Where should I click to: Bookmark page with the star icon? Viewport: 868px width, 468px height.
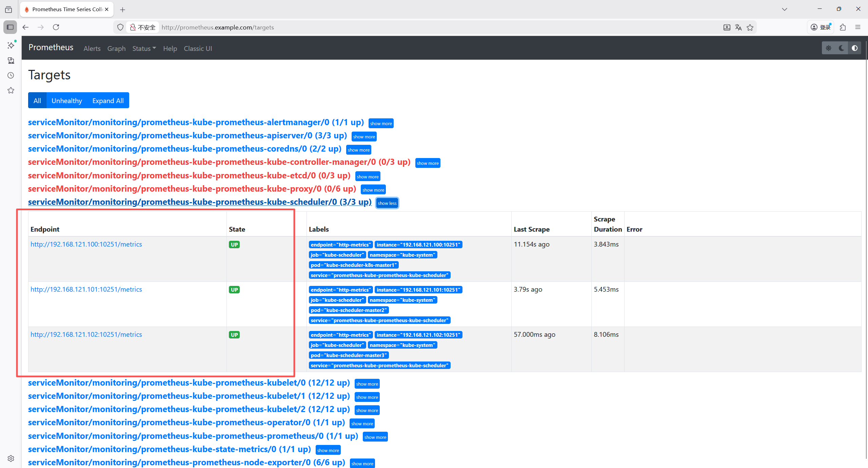[x=750, y=27]
